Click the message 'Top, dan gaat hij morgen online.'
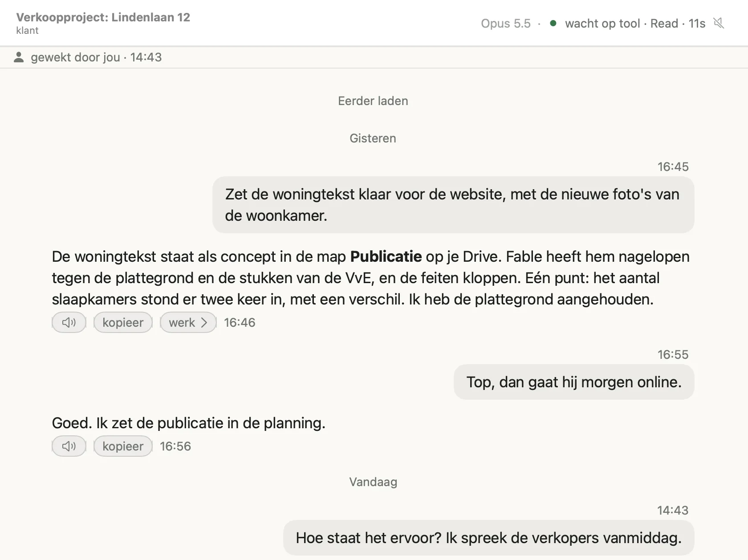The height and width of the screenshot is (560, 748). point(574,382)
